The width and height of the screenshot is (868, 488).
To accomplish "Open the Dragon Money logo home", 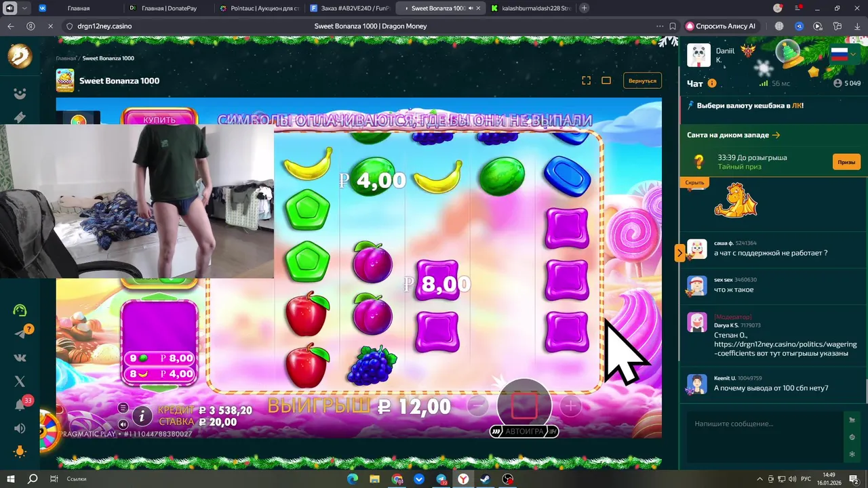I will click(x=20, y=56).
